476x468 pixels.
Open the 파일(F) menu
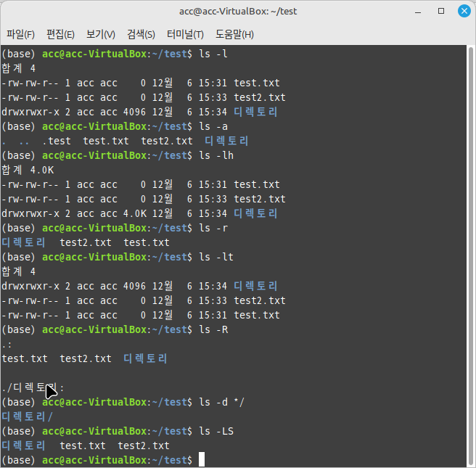(20, 34)
